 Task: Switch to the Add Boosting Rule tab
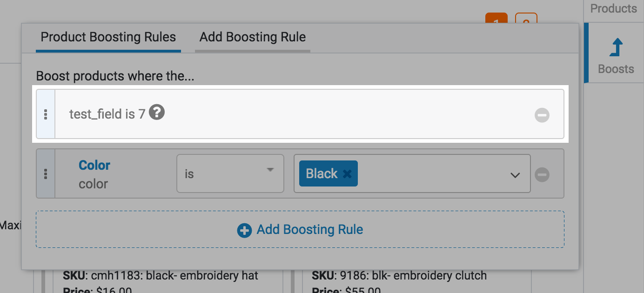point(253,37)
